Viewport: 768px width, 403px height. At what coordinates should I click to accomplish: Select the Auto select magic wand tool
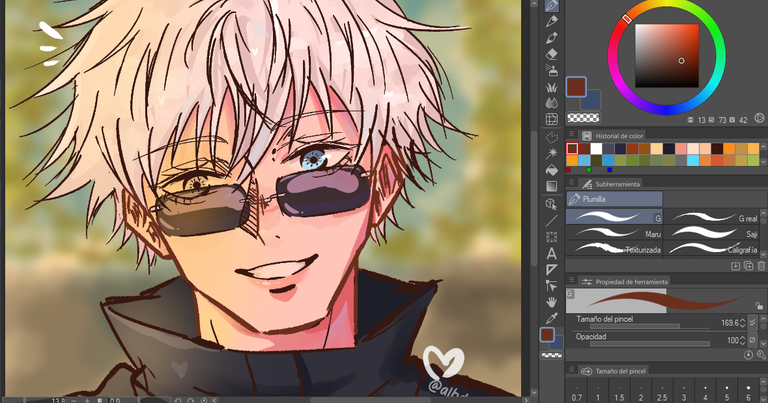552,154
